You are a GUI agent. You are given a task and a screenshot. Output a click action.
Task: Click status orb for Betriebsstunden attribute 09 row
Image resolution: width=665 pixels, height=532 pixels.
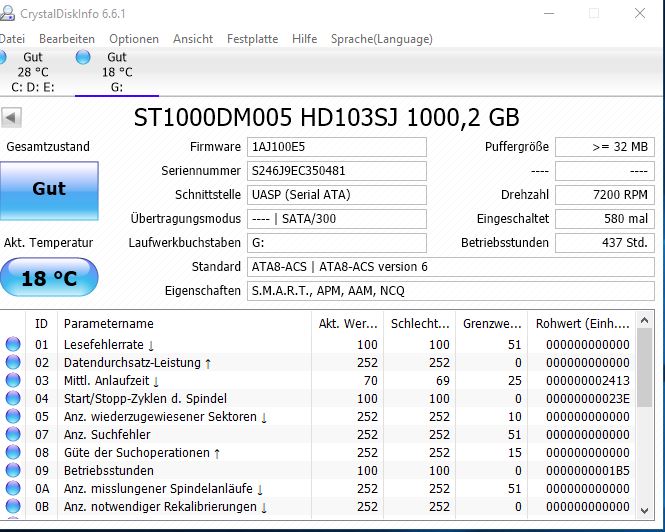(x=13, y=470)
